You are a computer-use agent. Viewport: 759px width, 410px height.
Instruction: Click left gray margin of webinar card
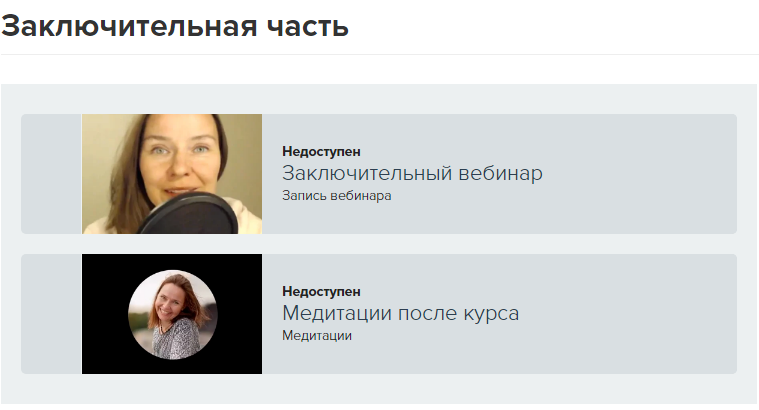tap(51, 174)
